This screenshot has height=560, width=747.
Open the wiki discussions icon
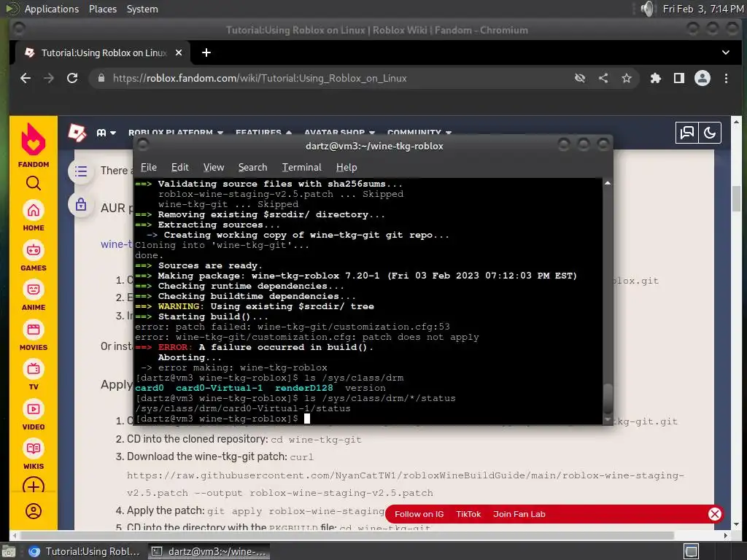[687, 133]
